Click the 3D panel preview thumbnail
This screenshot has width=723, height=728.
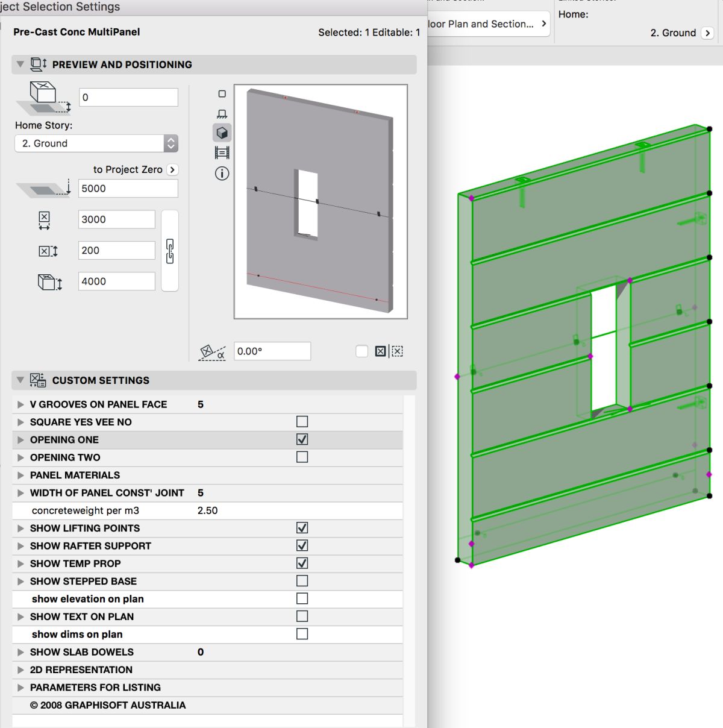click(321, 201)
